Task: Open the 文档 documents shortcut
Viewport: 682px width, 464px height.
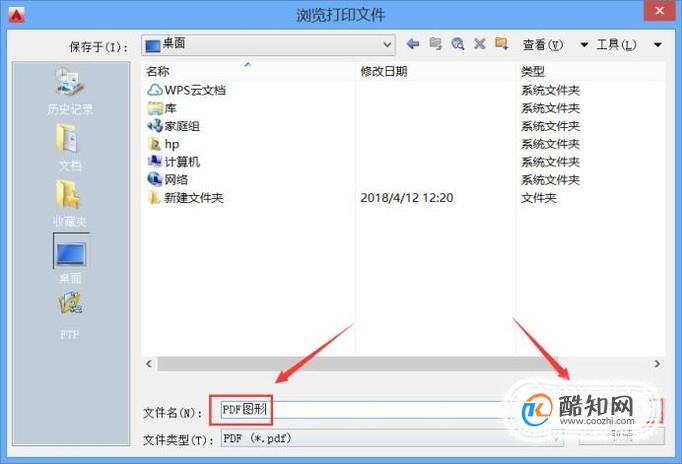Action: [70, 147]
